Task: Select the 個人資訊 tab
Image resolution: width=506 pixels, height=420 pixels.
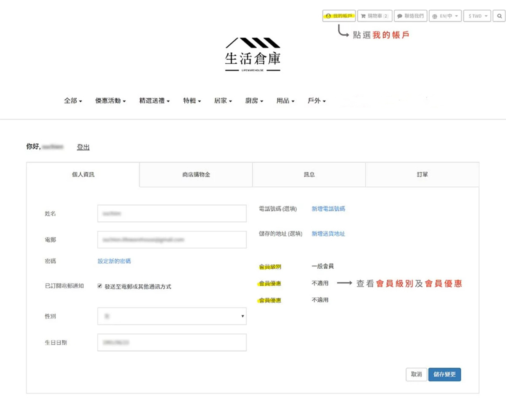Action: 83,175
